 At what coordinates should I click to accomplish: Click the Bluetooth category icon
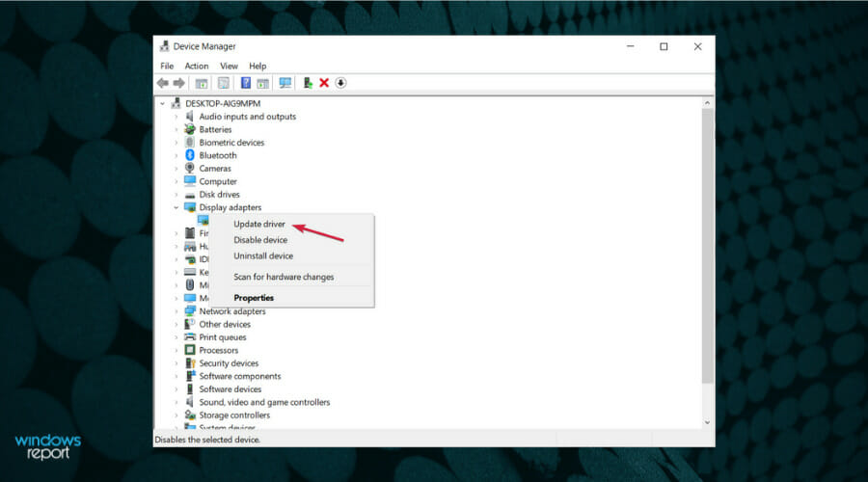190,155
